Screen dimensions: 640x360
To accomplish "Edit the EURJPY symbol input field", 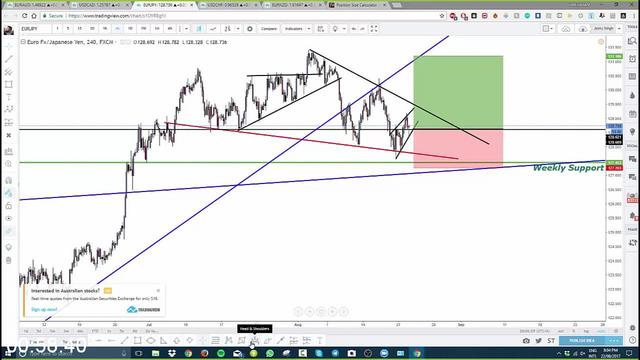I will (35, 29).
